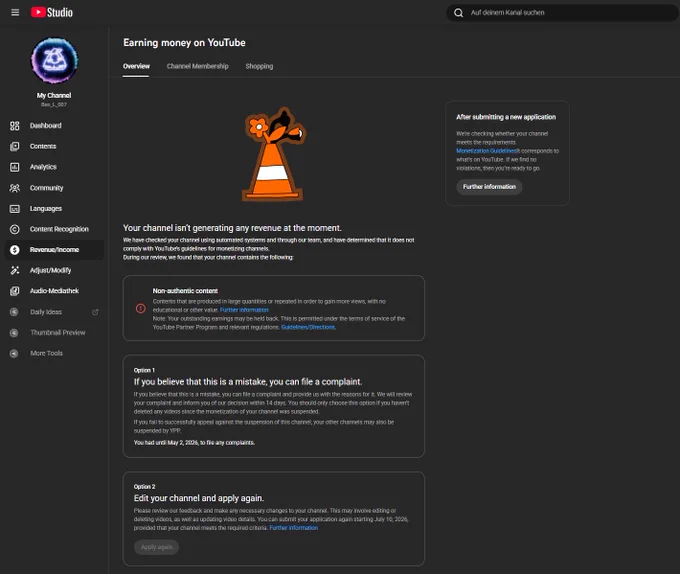The width and height of the screenshot is (680, 574).
Task: Click the Content Recognition copyright icon
Action: (x=15, y=229)
